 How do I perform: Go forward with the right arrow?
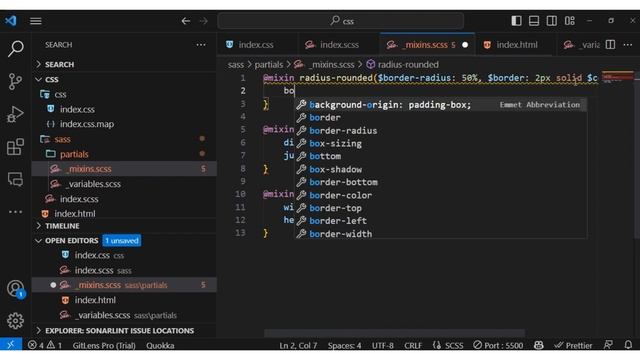click(x=204, y=21)
